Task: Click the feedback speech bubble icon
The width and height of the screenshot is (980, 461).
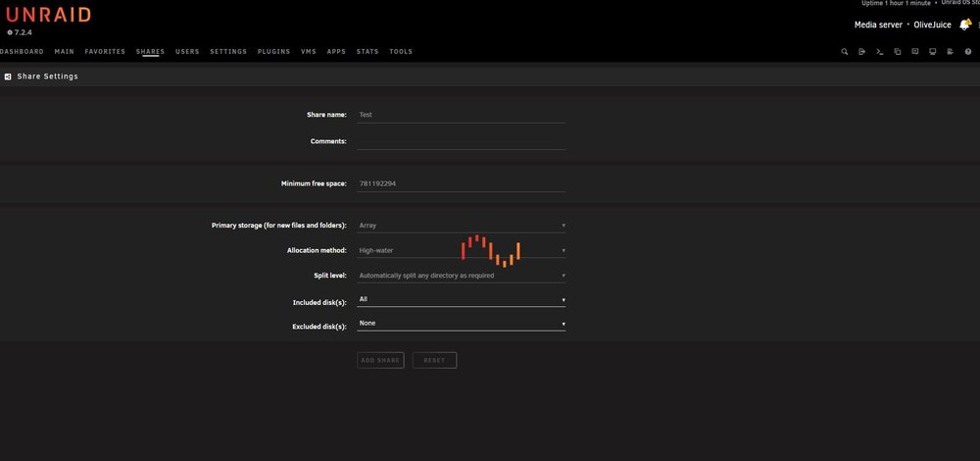Action: tap(915, 52)
